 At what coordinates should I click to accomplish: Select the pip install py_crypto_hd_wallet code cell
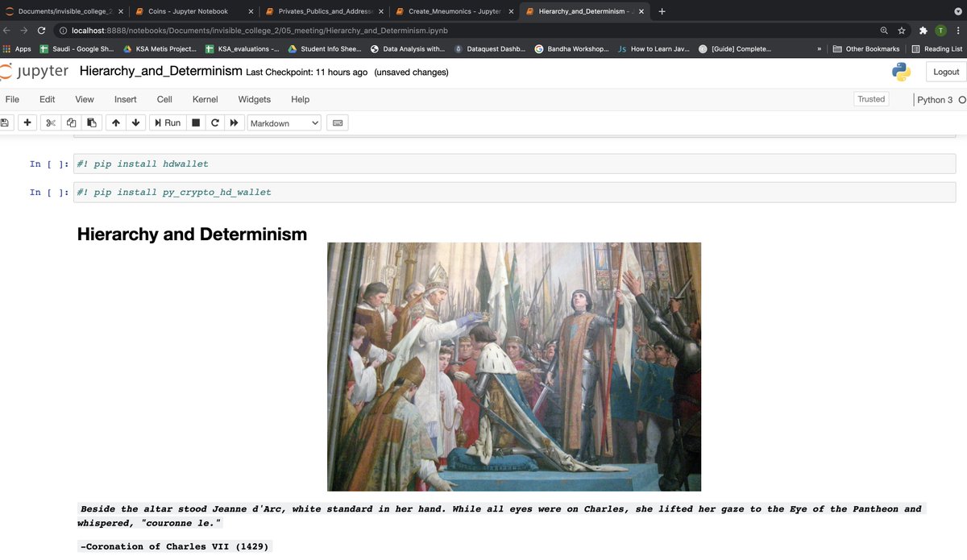tap(514, 193)
